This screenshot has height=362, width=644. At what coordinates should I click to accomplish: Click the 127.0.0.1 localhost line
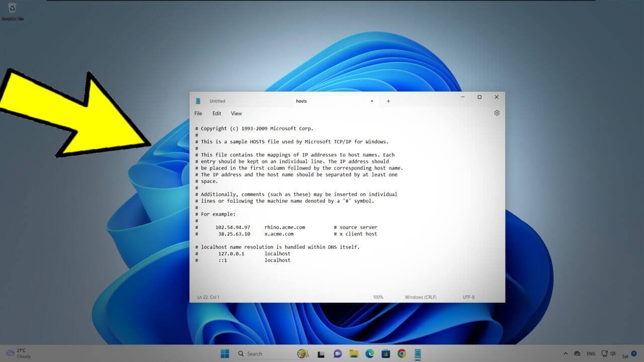(x=243, y=254)
